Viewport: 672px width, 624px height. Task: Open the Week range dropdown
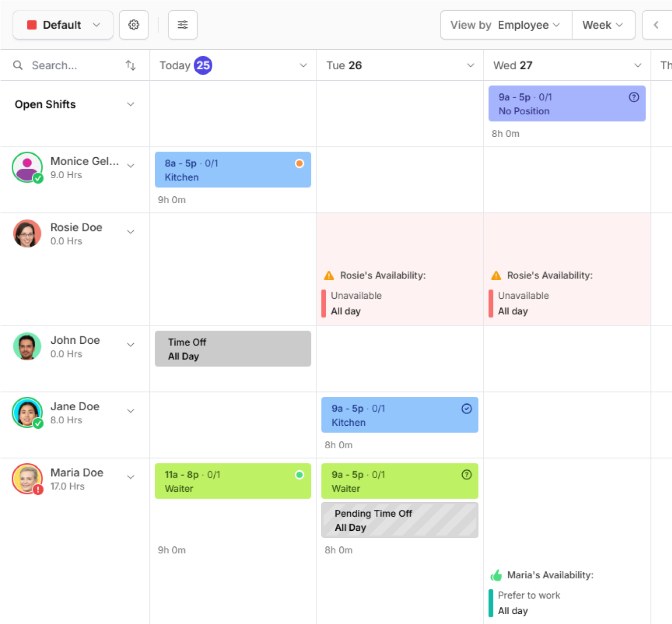[x=603, y=25]
